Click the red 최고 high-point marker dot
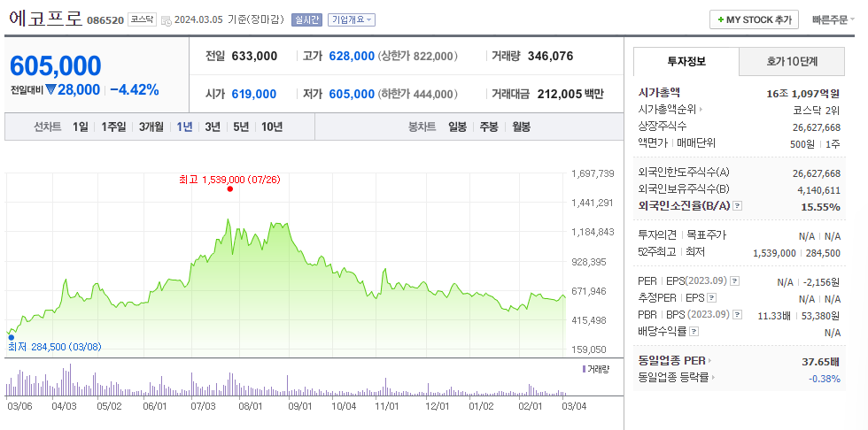 pyautogui.click(x=229, y=189)
